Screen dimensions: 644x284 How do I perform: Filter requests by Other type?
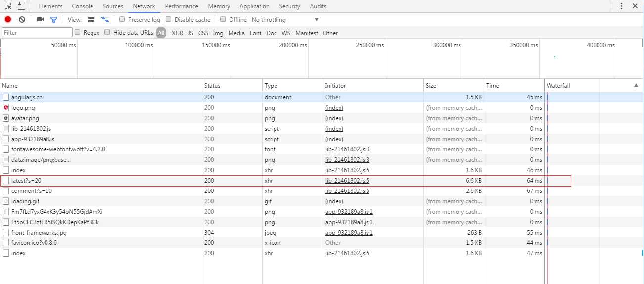pos(330,33)
